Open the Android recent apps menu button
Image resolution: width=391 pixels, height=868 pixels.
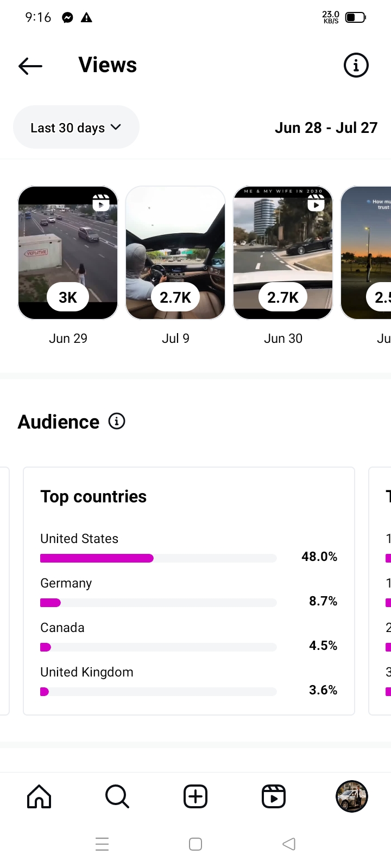pyautogui.click(x=102, y=844)
